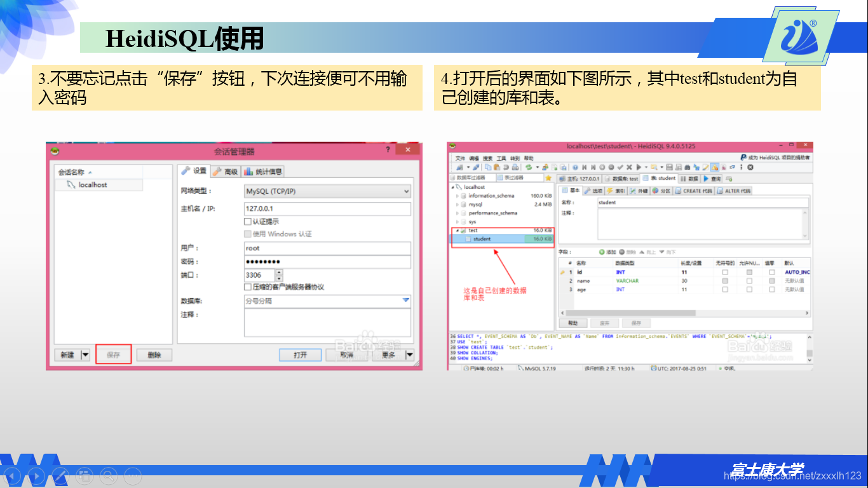Click the highlighted 保存 button
Image resolution: width=868 pixels, height=488 pixels.
113,355
